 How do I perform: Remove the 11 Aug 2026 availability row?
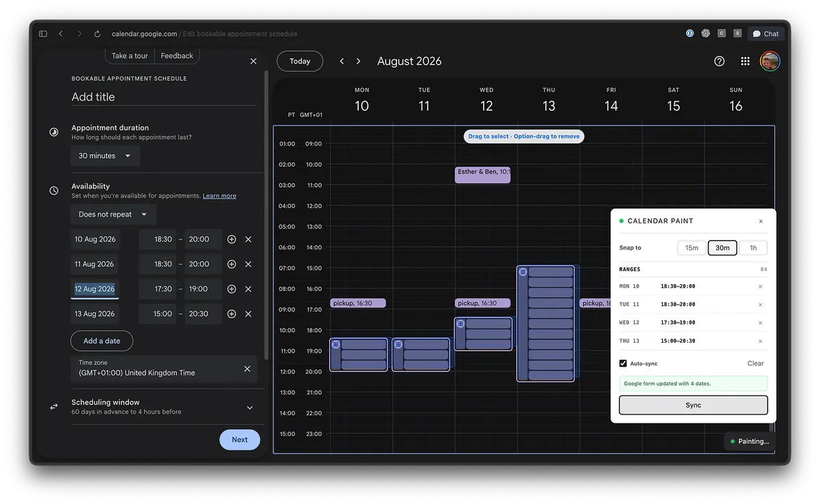point(248,264)
